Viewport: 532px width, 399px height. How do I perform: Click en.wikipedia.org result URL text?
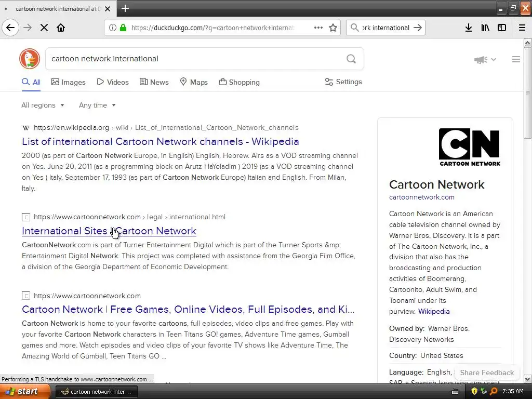click(x=71, y=128)
